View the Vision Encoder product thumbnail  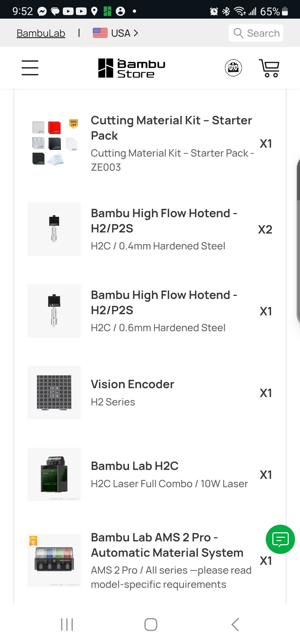(x=54, y=393)
